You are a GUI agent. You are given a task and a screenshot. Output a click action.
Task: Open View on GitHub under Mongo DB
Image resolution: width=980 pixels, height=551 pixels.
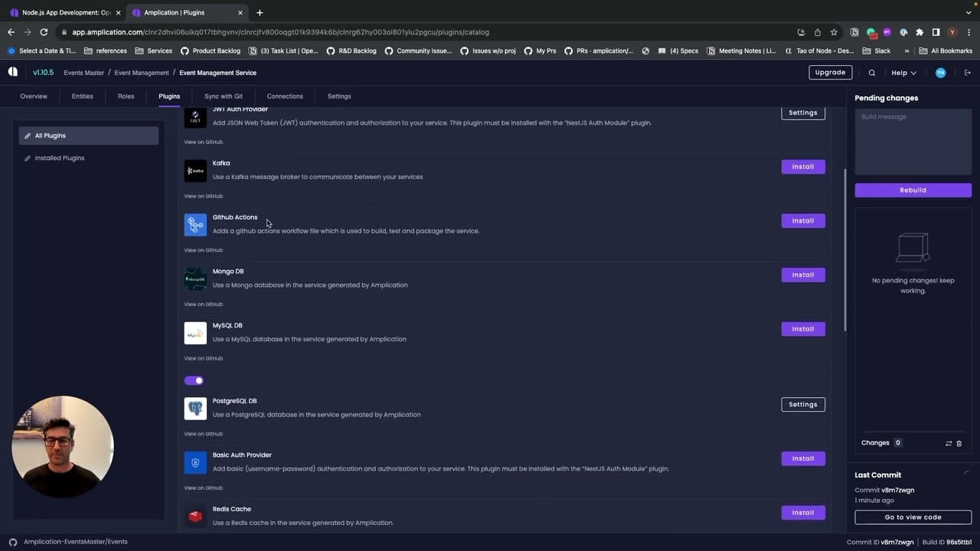point(203,304)
